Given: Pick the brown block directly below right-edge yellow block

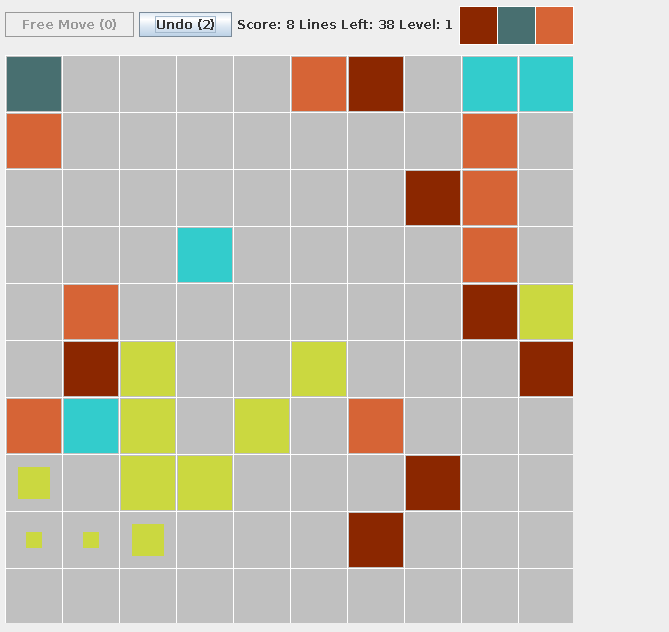Looking at the screenshot, I should pyautogui.click(x=546, y=369).
